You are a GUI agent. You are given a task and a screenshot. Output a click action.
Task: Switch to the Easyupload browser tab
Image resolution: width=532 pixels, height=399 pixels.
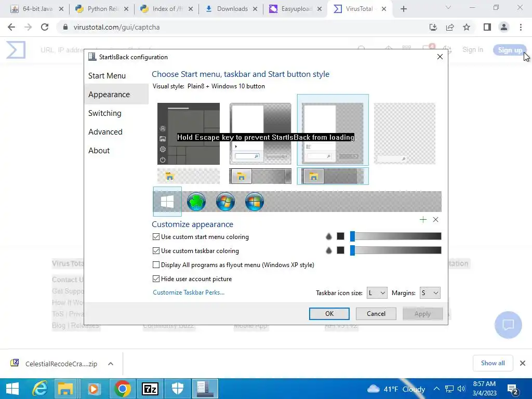coord(296,9)
